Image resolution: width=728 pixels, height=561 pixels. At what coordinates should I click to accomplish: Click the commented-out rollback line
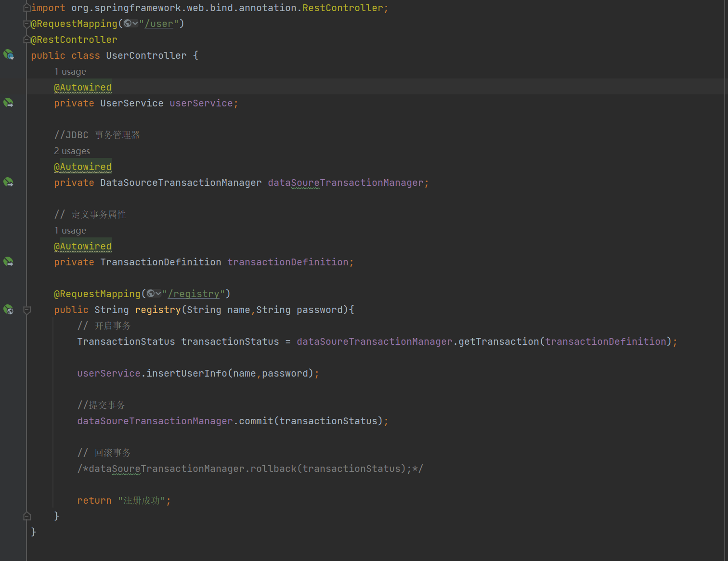250,469
